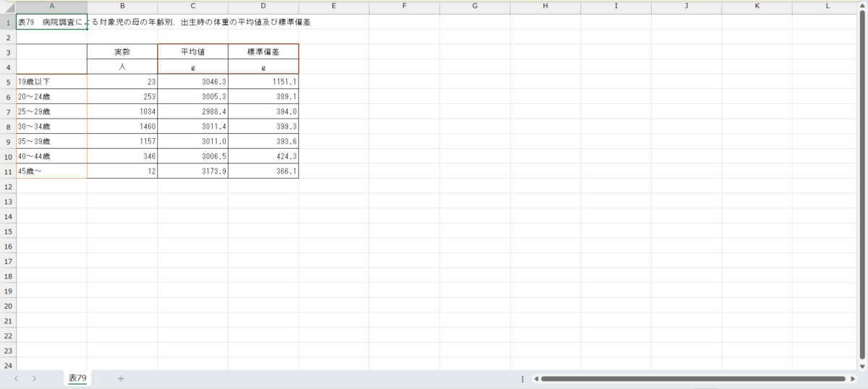Select the title cell starting with 表79 病院調査
Viewport: 868px width, 389px height.
(51, 22)
